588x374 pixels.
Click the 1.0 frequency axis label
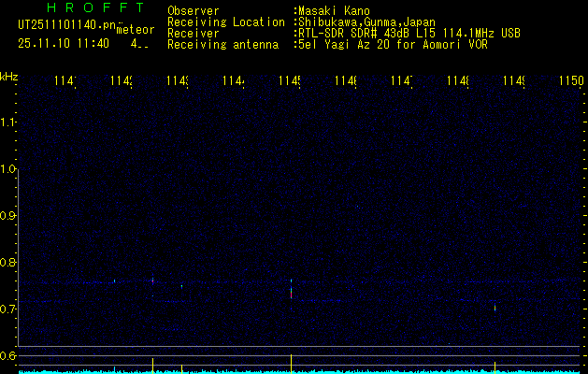point(8,169)
